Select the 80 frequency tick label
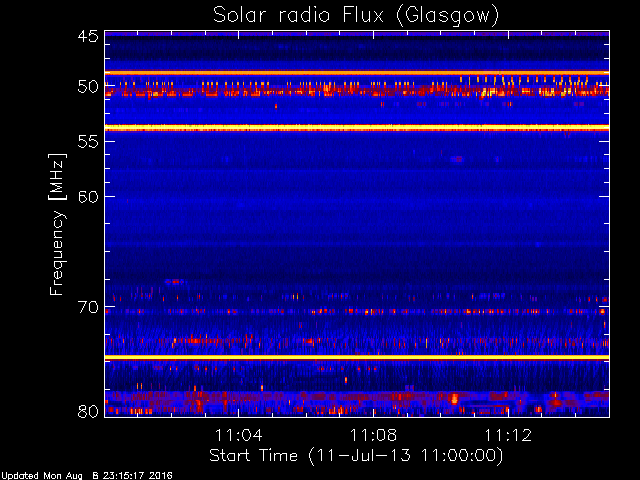The width and height of the screenshot is (640, 480). 88,411
